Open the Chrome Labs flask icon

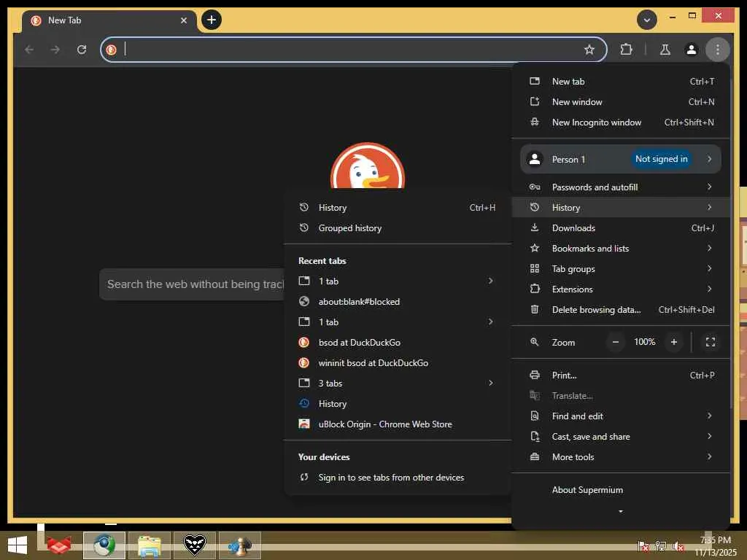tap(665, 50)
